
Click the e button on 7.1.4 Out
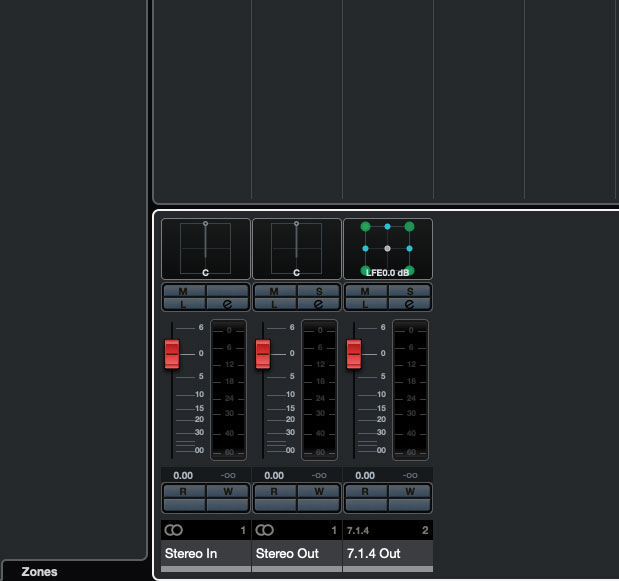[410, 303]
